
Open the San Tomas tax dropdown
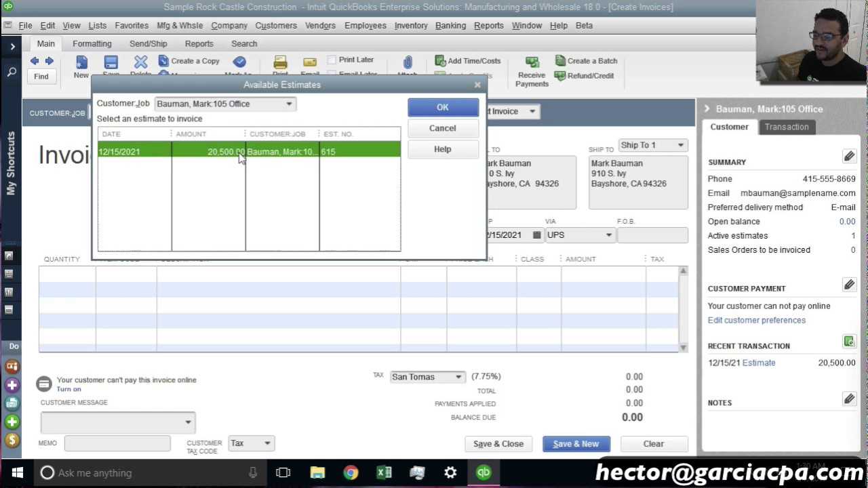click(x=458, y=377)
